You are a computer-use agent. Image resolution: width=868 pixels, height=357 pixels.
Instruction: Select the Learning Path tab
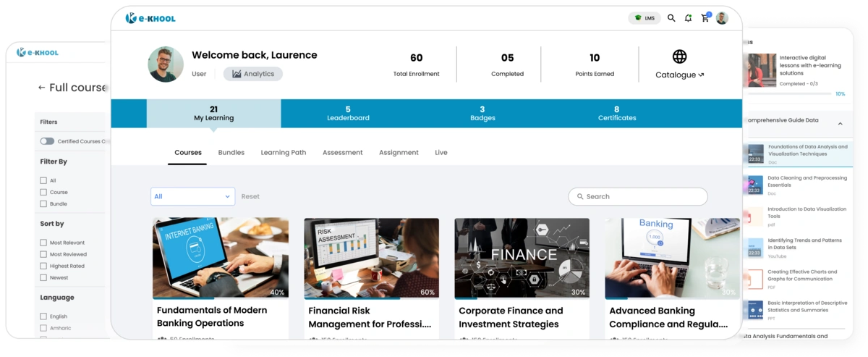[284, 153]
